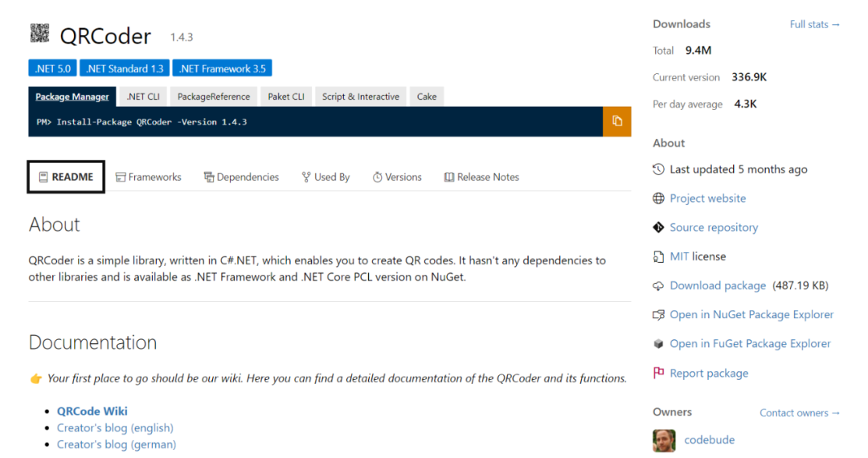868x458 pixels.
Task: Click the Current version value 336.9K
Action: tap(749, 77)
